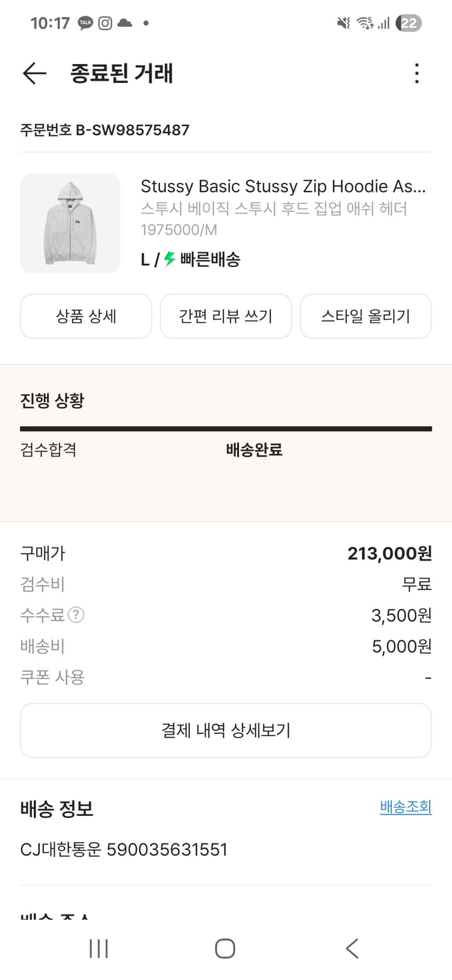
Task: Open the Stussy hoodie product thumbnail
Action: click(71, 223)
